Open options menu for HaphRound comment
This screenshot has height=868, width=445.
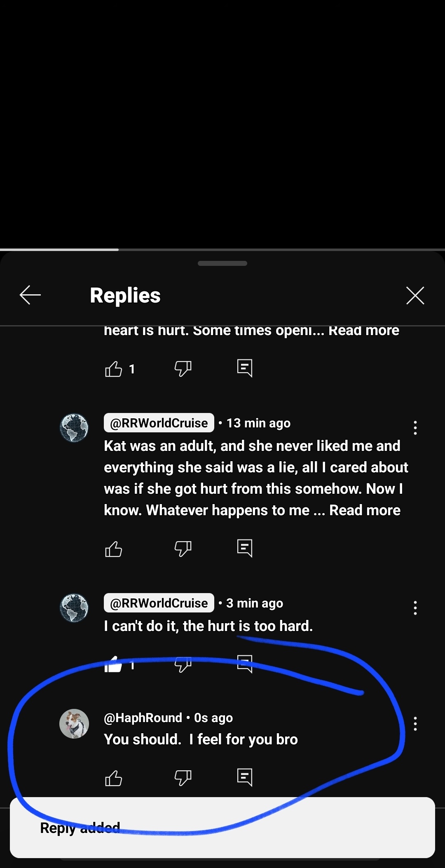click(415, 723)
